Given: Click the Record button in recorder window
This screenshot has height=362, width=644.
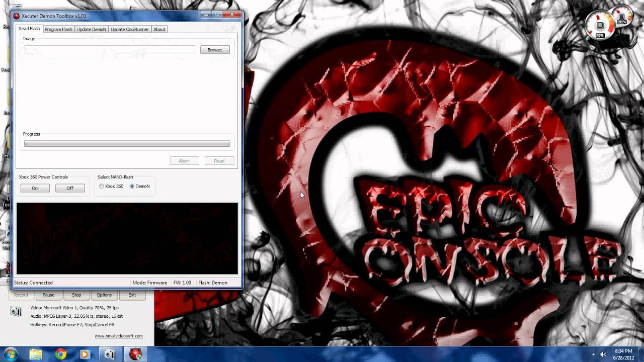Looking at the screenshot, I should point(21,295).
